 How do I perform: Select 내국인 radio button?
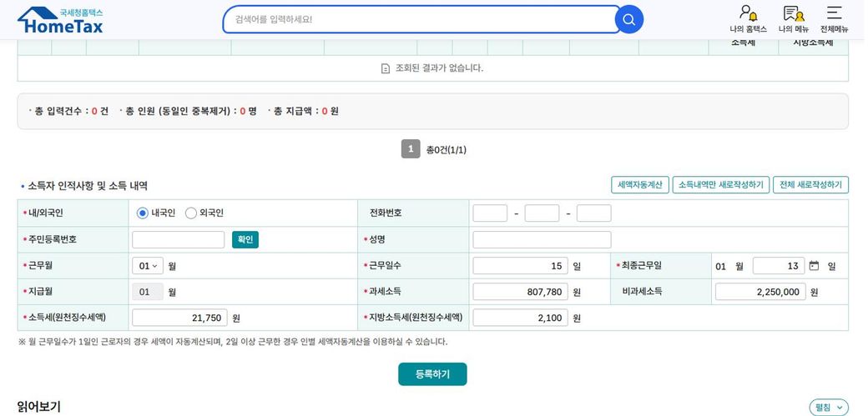click(143, 213)
